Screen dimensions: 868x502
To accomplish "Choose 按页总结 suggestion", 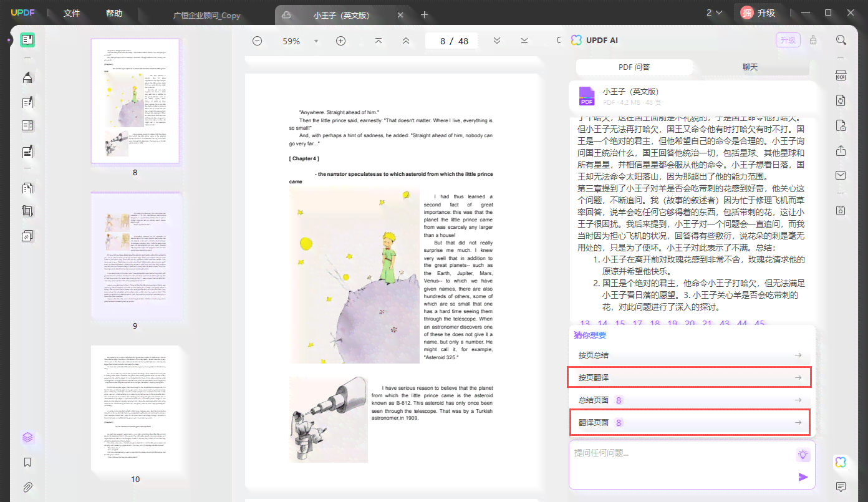I will [x=689, y=355].
